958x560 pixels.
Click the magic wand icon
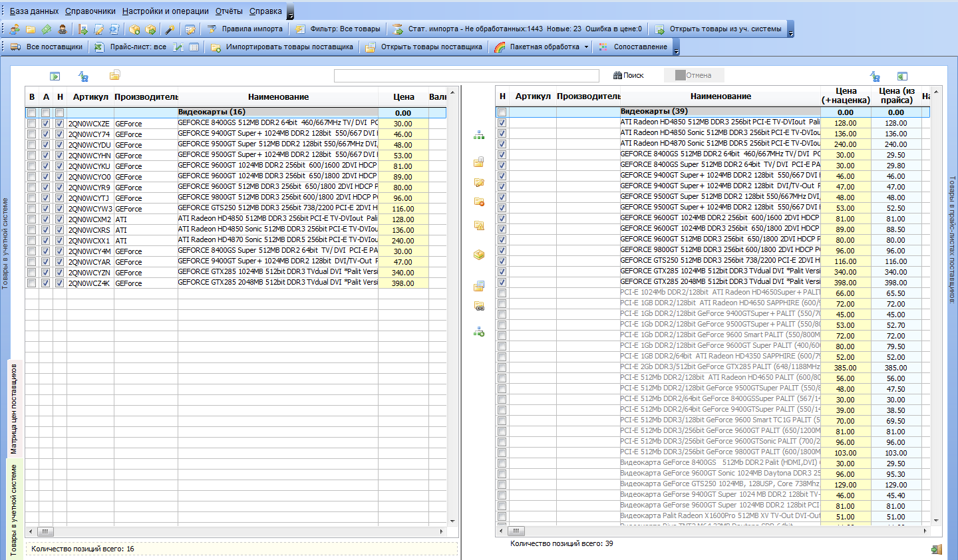[x=170, y=29]
